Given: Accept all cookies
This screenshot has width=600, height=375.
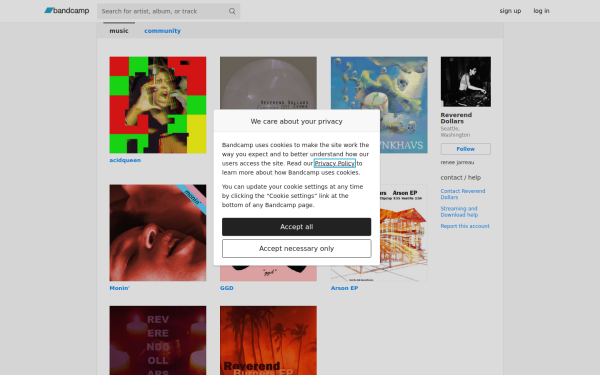Looking at the screenshot, I should (297, 227).
